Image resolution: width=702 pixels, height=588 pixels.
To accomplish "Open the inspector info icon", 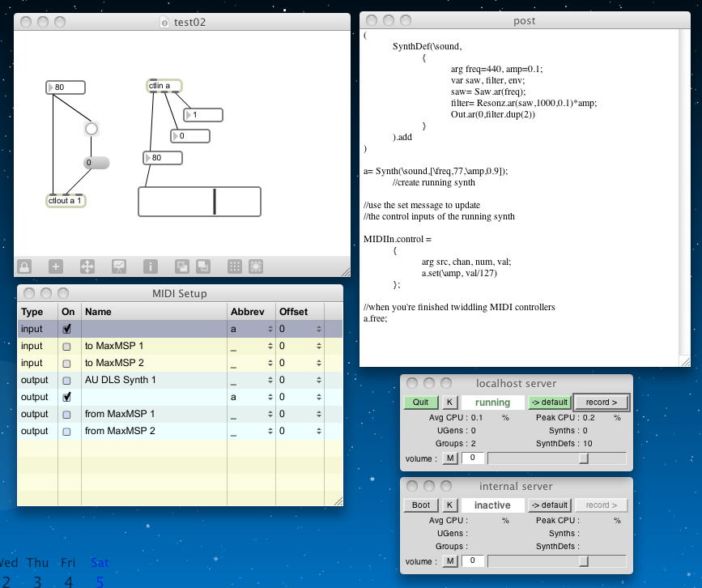I will pyautogui.click(x=150, y=266).
